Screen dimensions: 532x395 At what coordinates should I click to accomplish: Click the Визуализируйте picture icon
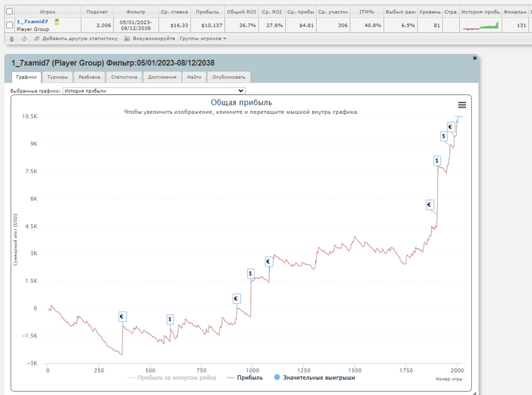(127, 39)
